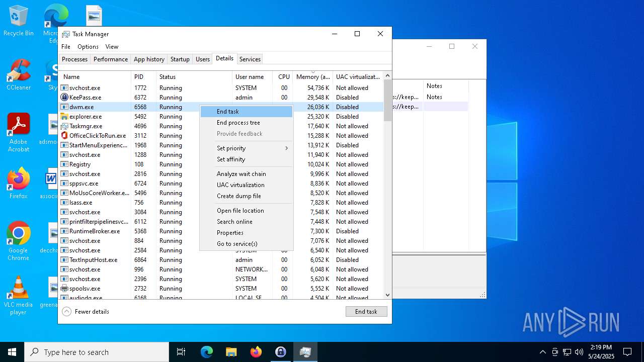Open Task View on taskbar

[181, 352]
